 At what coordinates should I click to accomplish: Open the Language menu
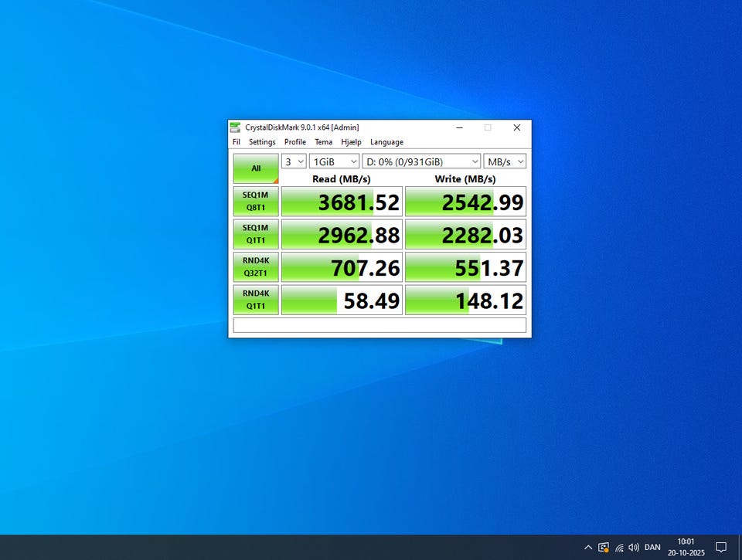[x=386, y=142]
